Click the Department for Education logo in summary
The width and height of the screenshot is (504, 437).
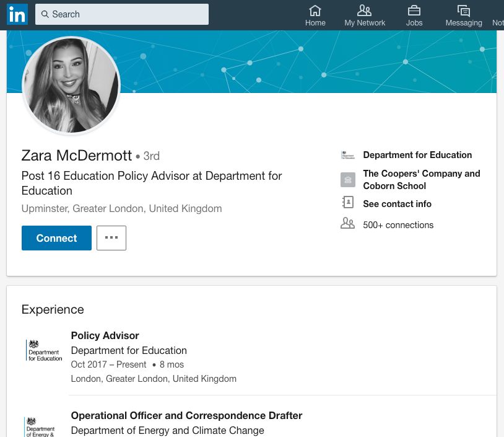(x=348, y=155)
